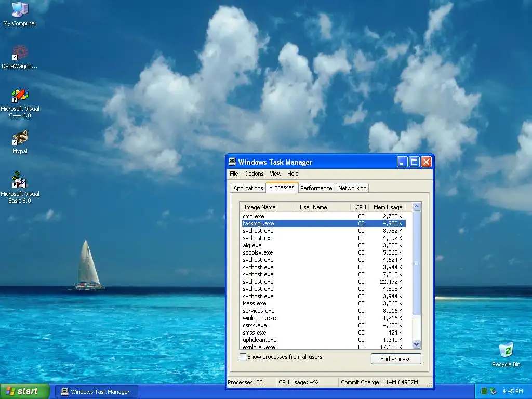Switch to the Networking tab
The height and width of the screenshot is (399, 532).
(352, 188)
